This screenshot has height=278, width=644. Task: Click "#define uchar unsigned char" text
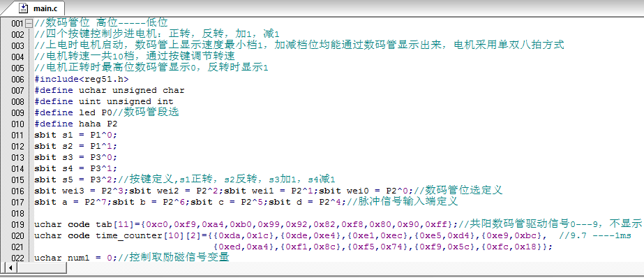[110, 90]
